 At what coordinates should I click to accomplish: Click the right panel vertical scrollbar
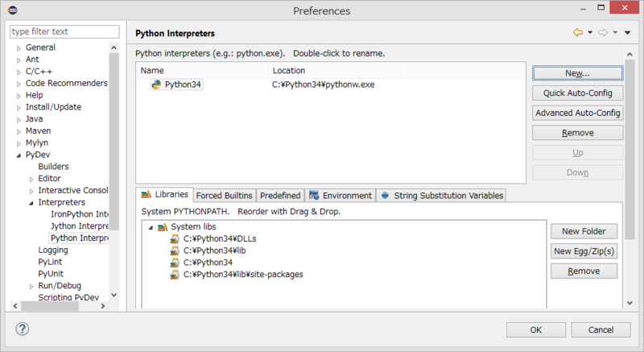pos(630,148)
